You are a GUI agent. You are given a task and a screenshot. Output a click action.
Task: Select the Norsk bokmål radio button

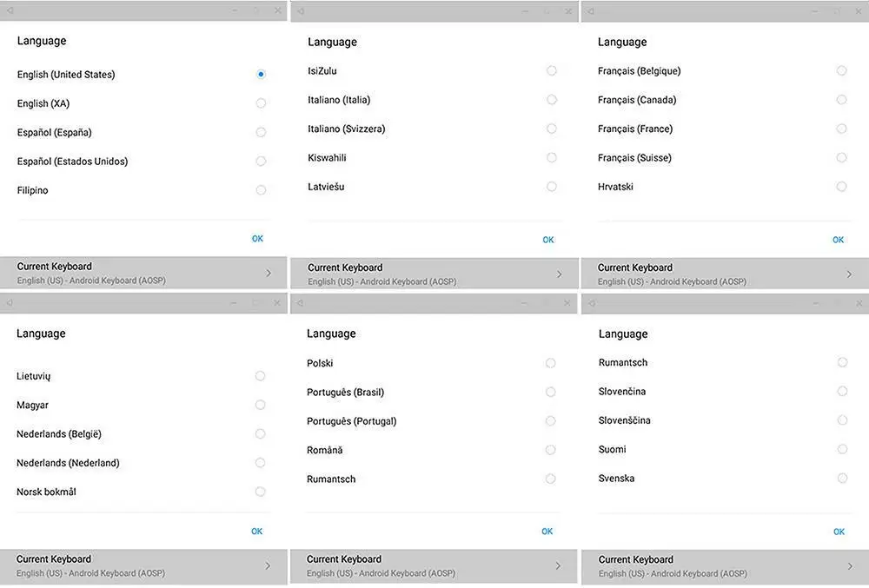tap(260, 492)
